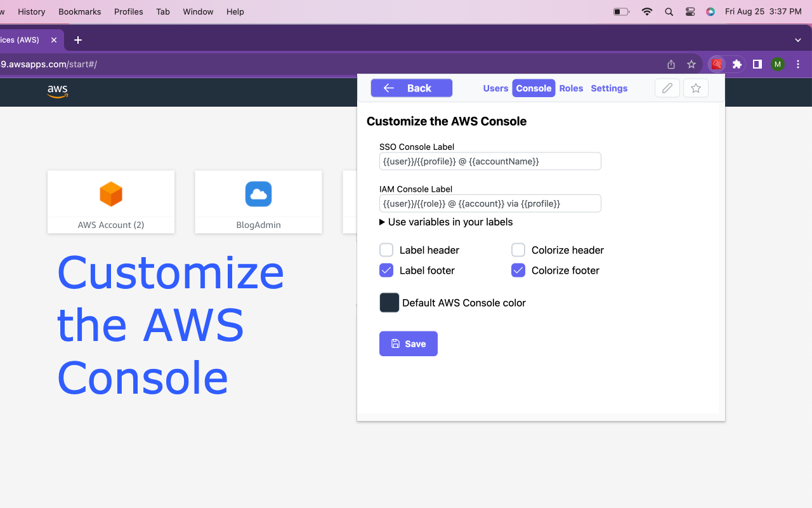The image size is (812, 508).
Task: Click the red extension icon in toolbar
Action: (717, 64)
